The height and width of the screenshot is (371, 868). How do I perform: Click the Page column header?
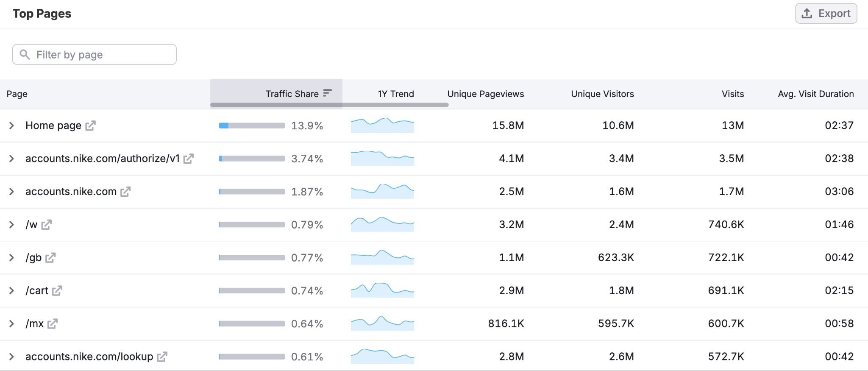17,94
